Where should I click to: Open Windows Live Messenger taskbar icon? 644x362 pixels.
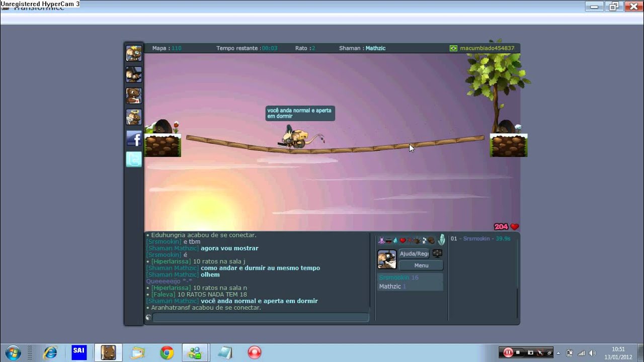click(195, 352)
